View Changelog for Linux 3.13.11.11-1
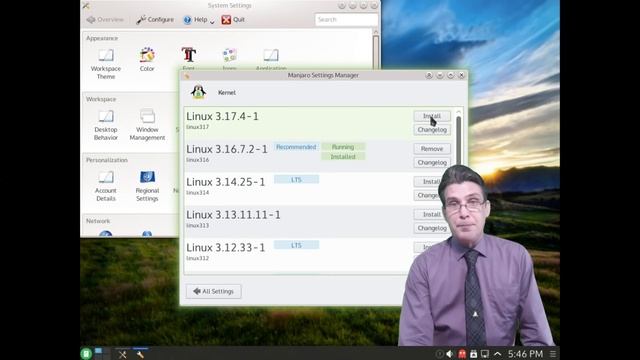The image size is (640, 360). click(432, 228)
